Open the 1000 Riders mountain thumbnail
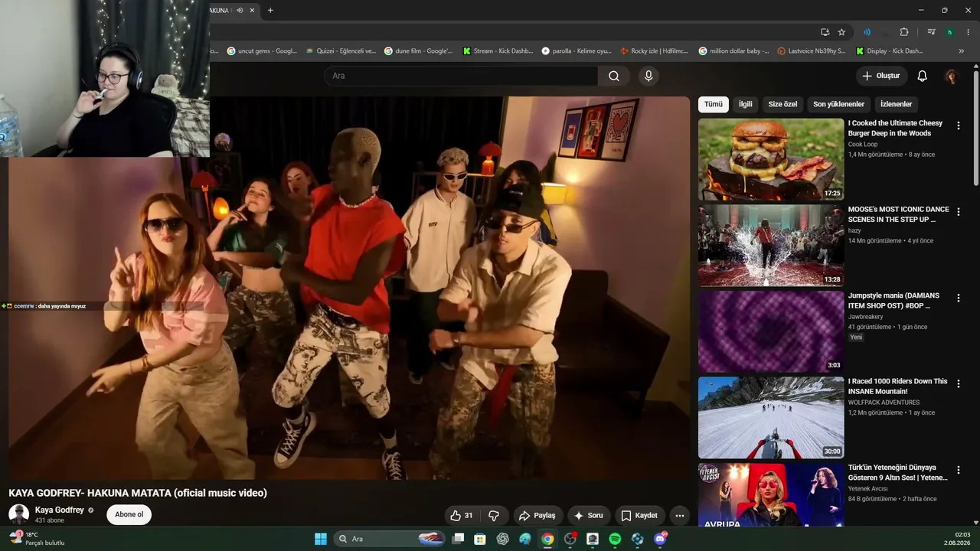This screenshot has width=980, height=551. [x=771, y=418]
